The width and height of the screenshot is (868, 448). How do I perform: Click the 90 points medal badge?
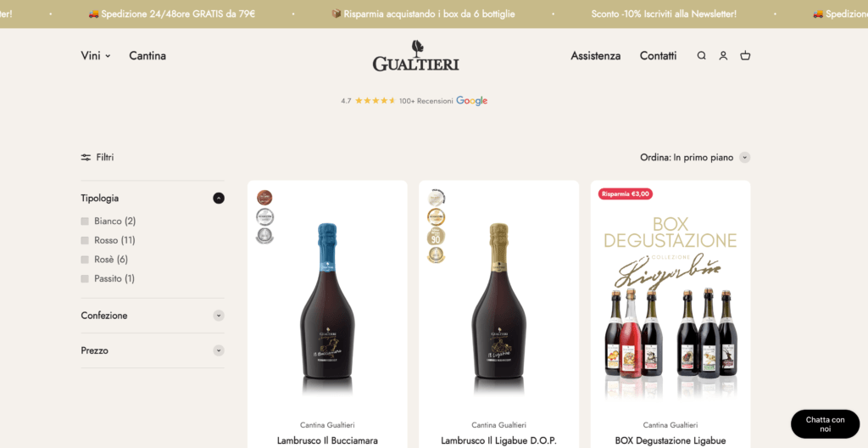(x=436, y=237)
